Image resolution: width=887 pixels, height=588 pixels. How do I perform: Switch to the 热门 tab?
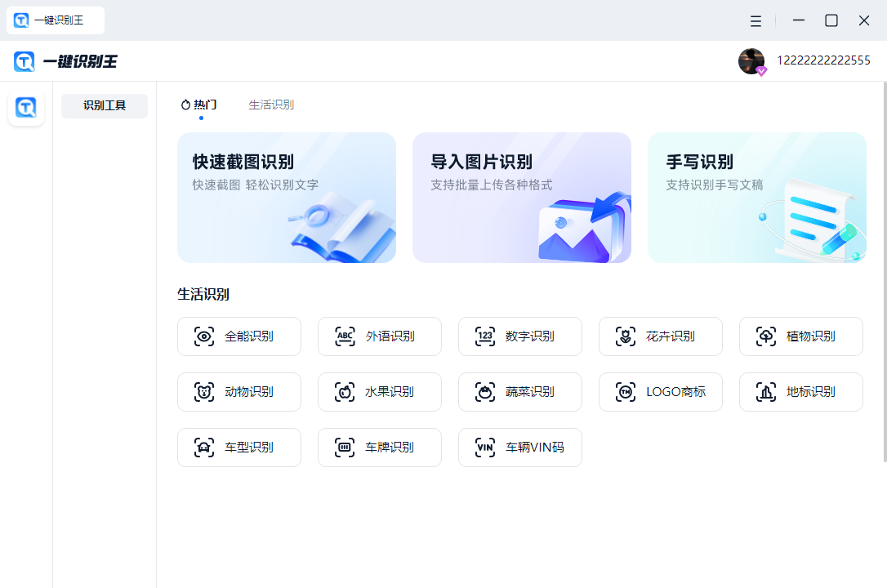pyautogui.click(x=200, y=105)
